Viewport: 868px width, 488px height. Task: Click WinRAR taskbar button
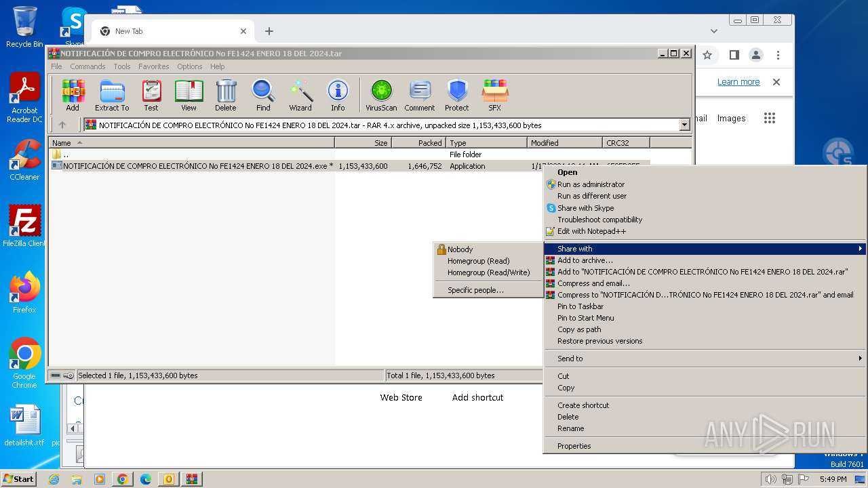point(191,479)
